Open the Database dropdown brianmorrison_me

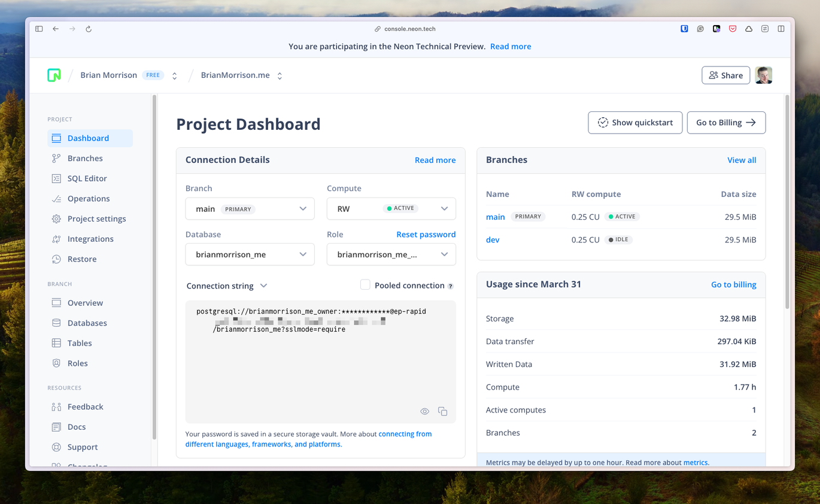tap(250, 254)
